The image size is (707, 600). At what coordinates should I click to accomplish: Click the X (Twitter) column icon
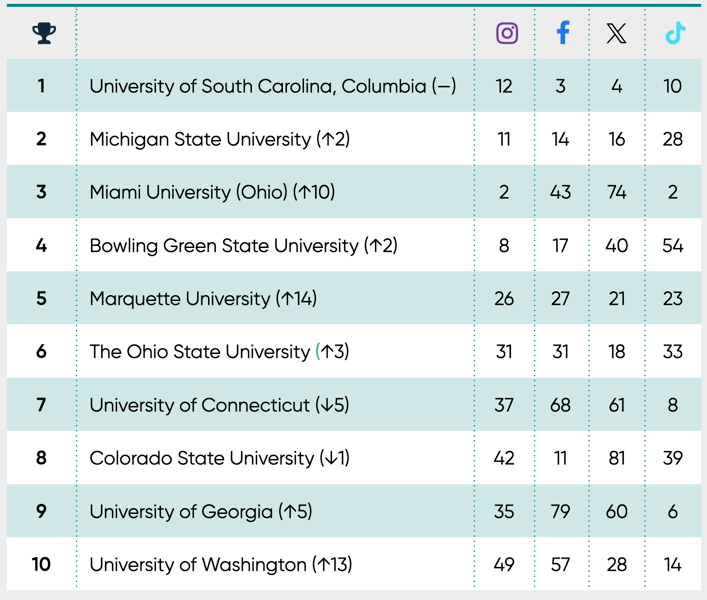[616, 33]
